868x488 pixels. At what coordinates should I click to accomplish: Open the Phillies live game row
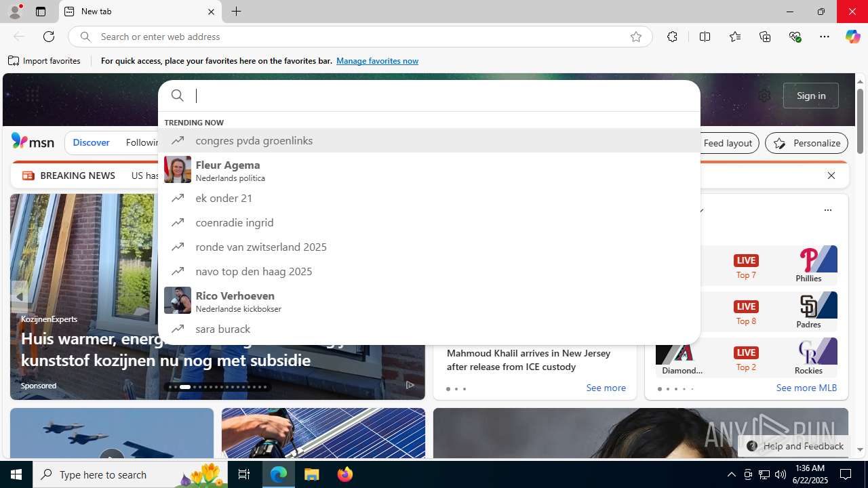(x=746, y=265)
